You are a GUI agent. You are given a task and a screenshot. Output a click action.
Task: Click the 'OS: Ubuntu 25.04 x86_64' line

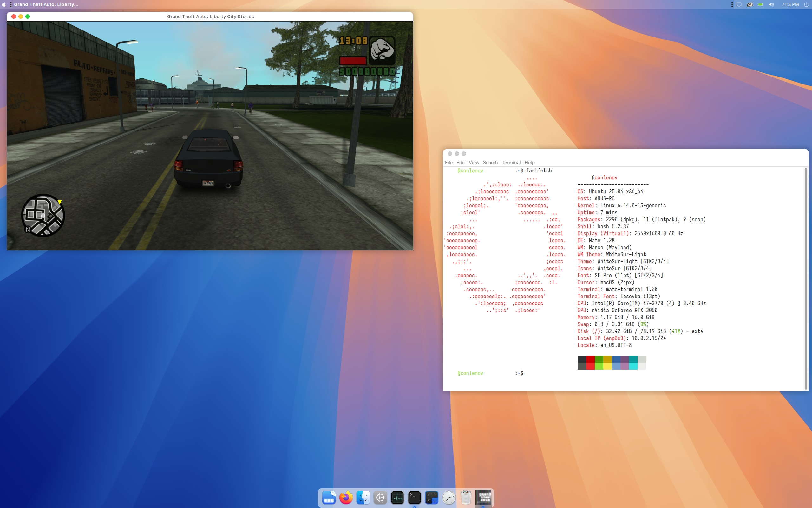click(x=610, y=191)
